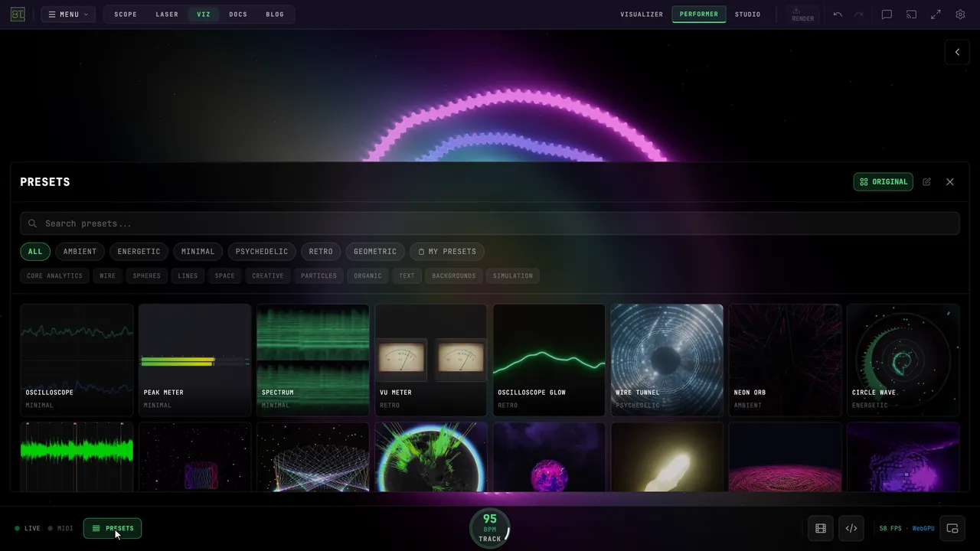980x551 pixels.
Task: Click the PRESETS button in bottom bar
Action: [113, 528]
